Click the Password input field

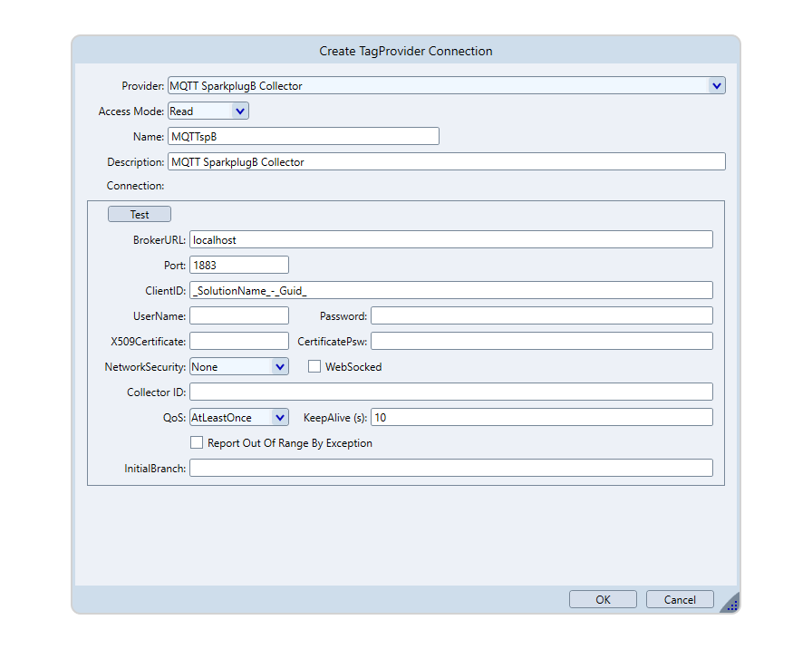click(541, 316)
